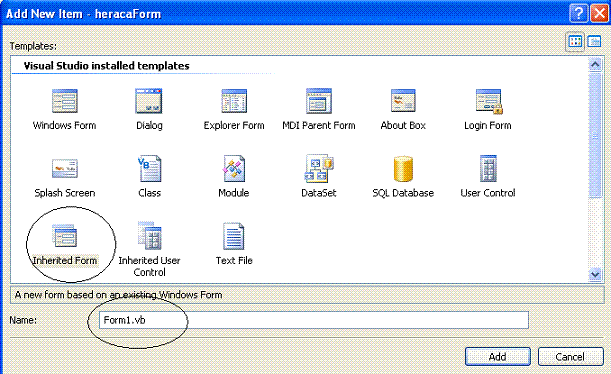Click the "Windows Form" label text
The image size is (611, 374).
[x=64, y=125]
